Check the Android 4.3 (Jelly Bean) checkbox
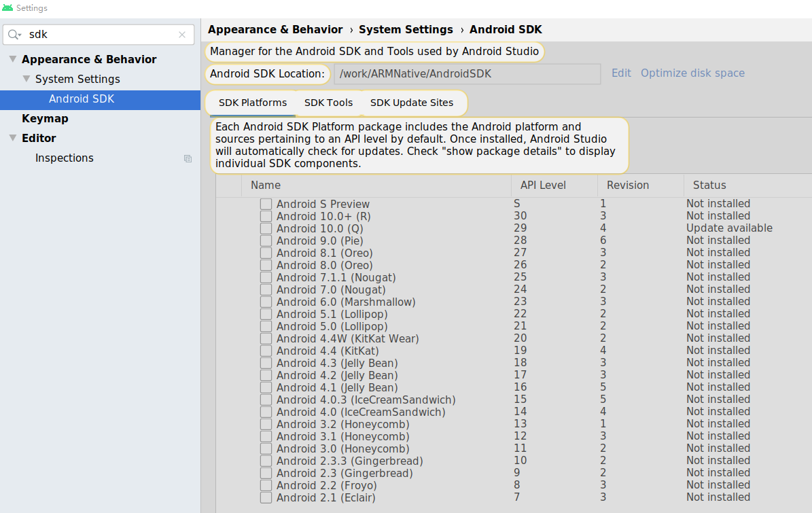 pyautogui.click(x=266, y=364)
